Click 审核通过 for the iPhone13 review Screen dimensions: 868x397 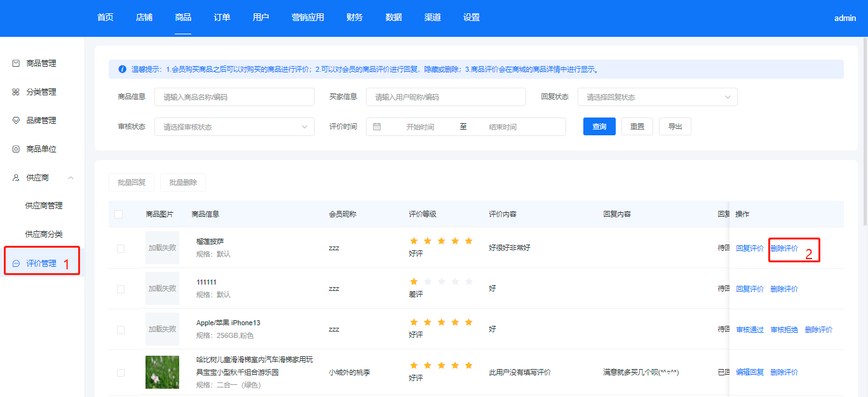(750, 330)
